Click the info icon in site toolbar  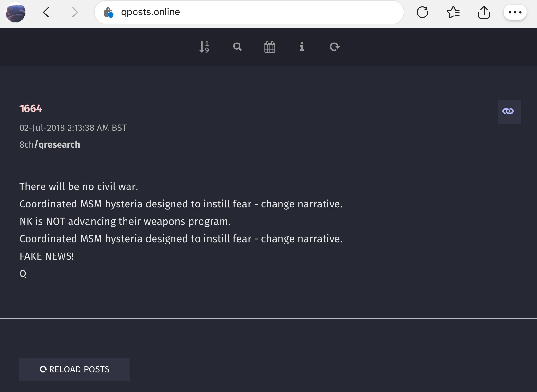point(302,47)
